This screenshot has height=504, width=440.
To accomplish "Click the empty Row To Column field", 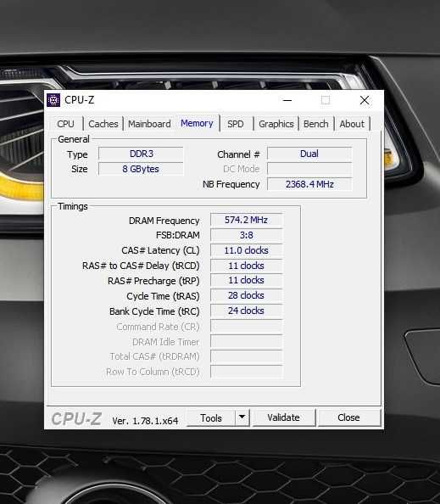I will 247,372.
